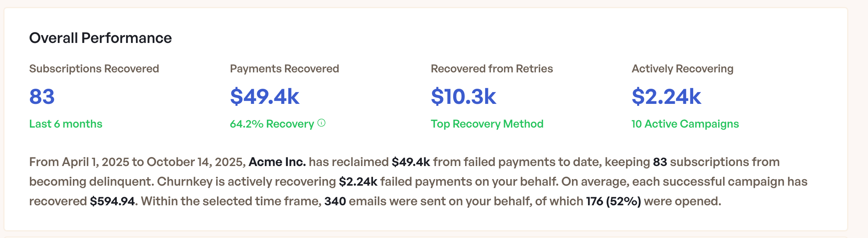This screenshot has width=868, height=238.
Task: Click the large $2.24k recovering figure
Action: pos(666,97)
